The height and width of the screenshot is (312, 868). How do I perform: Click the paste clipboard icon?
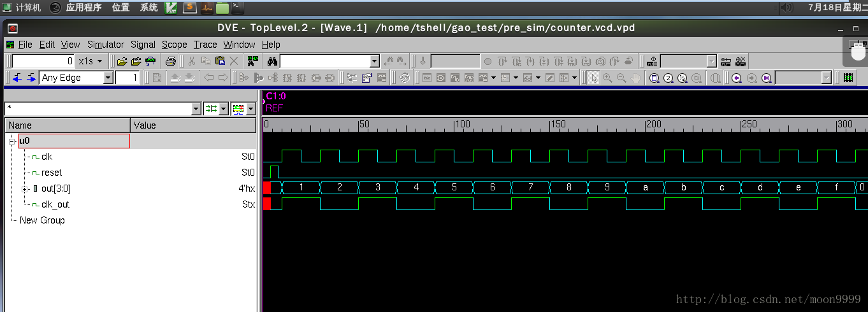click(220, 61)
